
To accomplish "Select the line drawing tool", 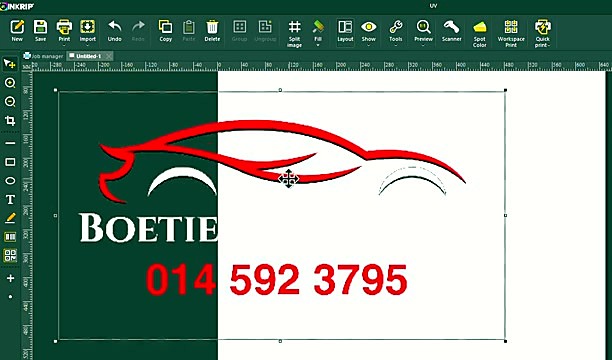I will (10, 143).
